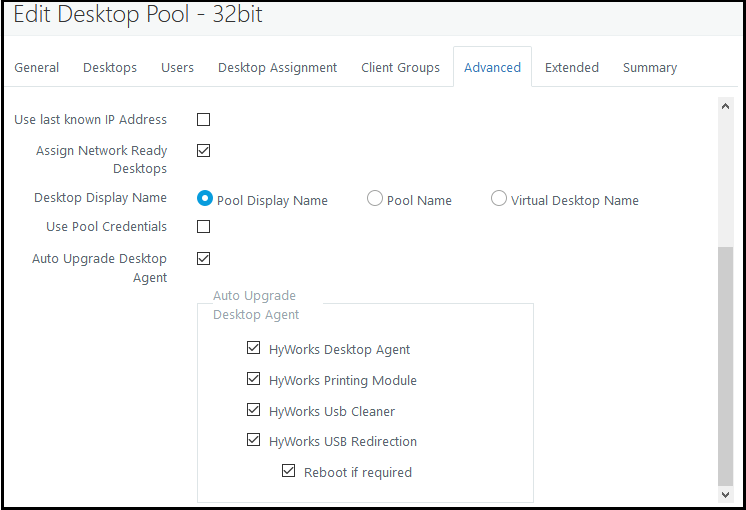
Task: Select Virtual Desktop Name radio option
Action: [x=499, y=199]
